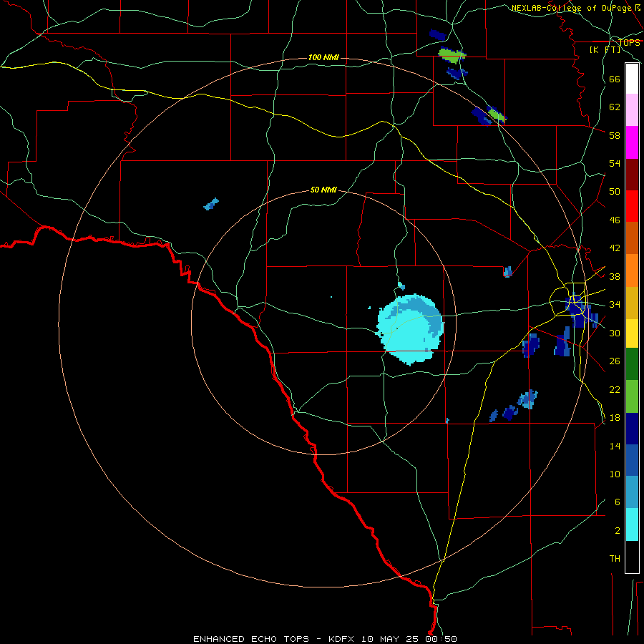Viewport: 644px width, 644px height.
Task: Click legend value '14'
Action: tap(615, 446)
